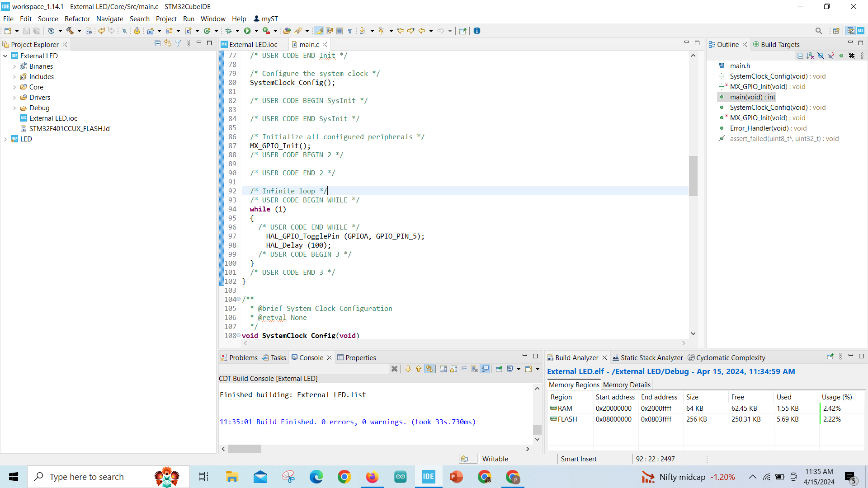
Task: Click the Open Type toolbar icon
Action: tap(287, 31)
